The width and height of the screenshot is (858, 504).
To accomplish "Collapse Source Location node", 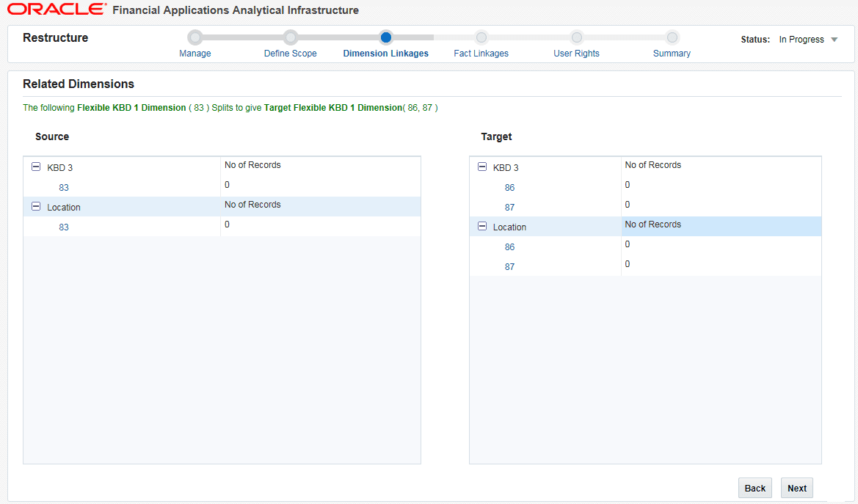I will coord(36,206).
